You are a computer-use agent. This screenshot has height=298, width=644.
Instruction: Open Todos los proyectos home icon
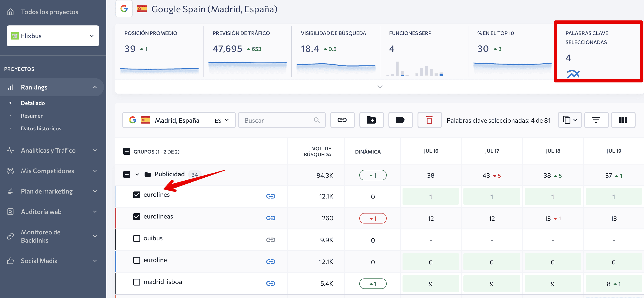point(10,12)
